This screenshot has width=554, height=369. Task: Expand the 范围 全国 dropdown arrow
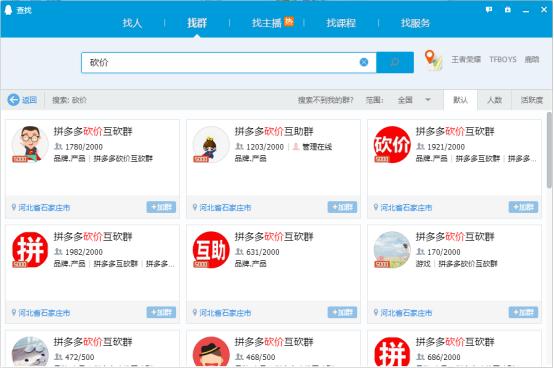click(x=428, y=100)
